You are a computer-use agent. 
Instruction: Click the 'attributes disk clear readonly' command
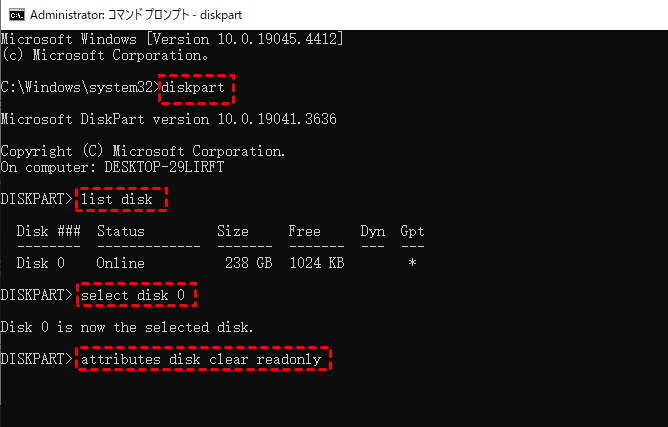(x=201, y=359)
